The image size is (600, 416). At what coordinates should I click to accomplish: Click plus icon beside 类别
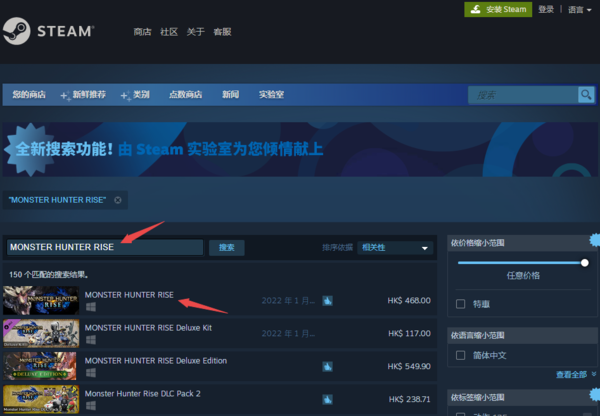(x=125, y=96)
